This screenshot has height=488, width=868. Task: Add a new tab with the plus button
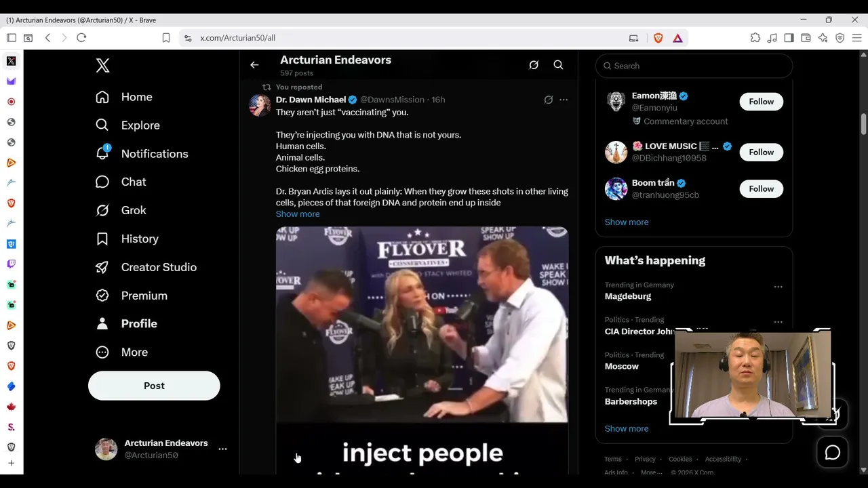(12, 464)
